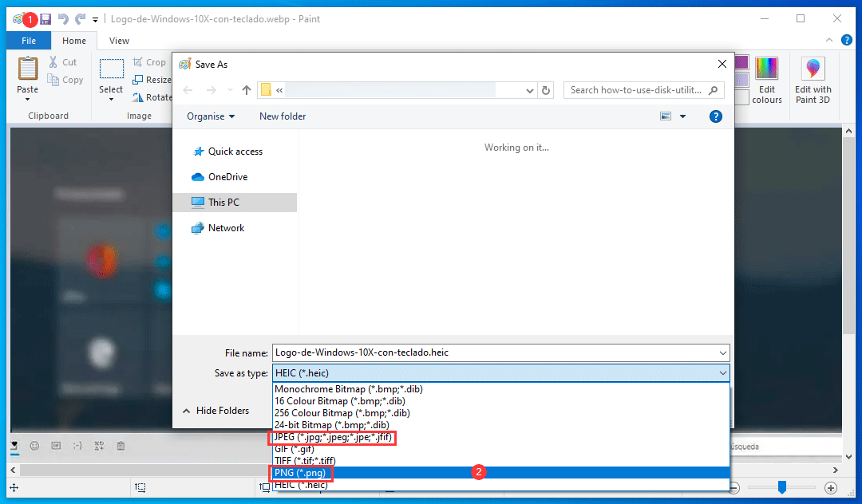Click the search magnifier icon
The width and height of the screenshot is (862, 504).
(713, 90)
